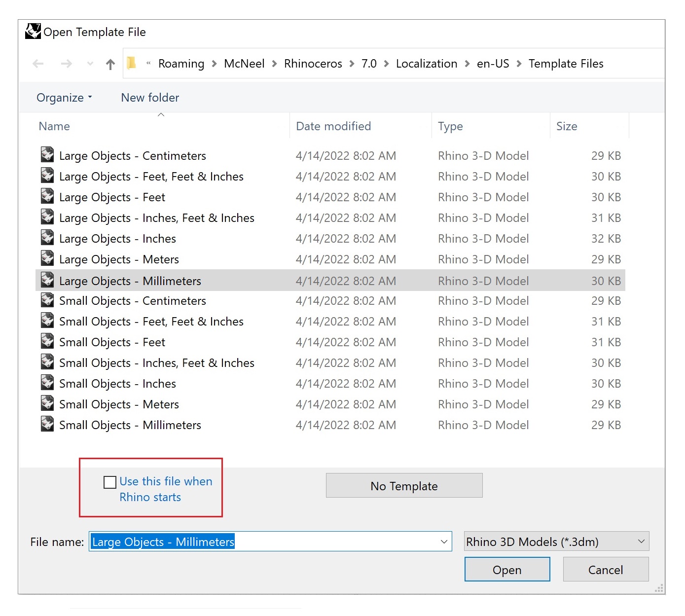
Task: Click the Small Objects - Feet, Feet & Inches file icon
Action: pyautogui.click(x=47, y=321)
